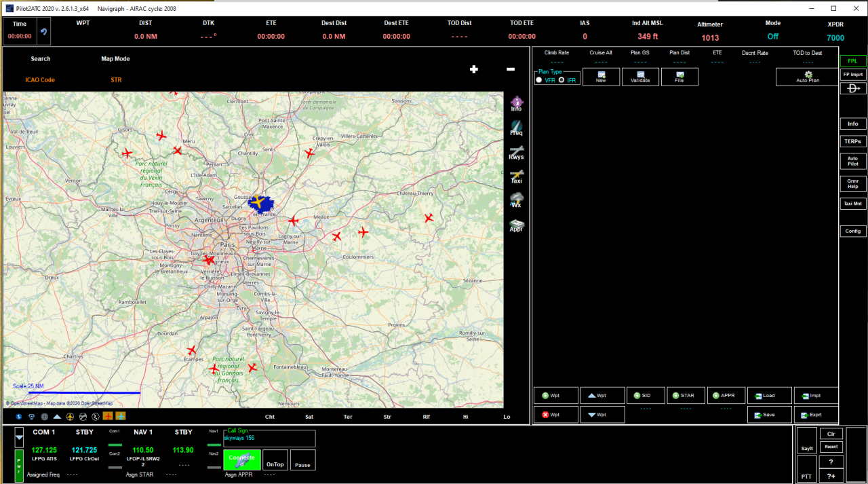Click the ? help button
Viewport: 868px width, 484px height.
pos(831,462)
